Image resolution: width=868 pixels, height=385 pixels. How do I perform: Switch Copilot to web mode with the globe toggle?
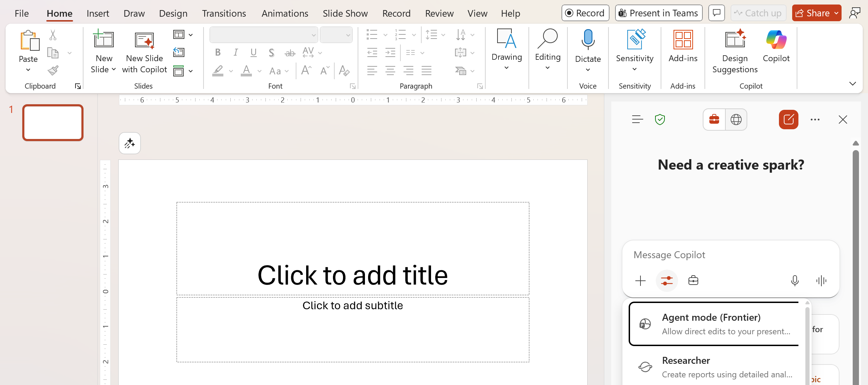pos(735,120)
